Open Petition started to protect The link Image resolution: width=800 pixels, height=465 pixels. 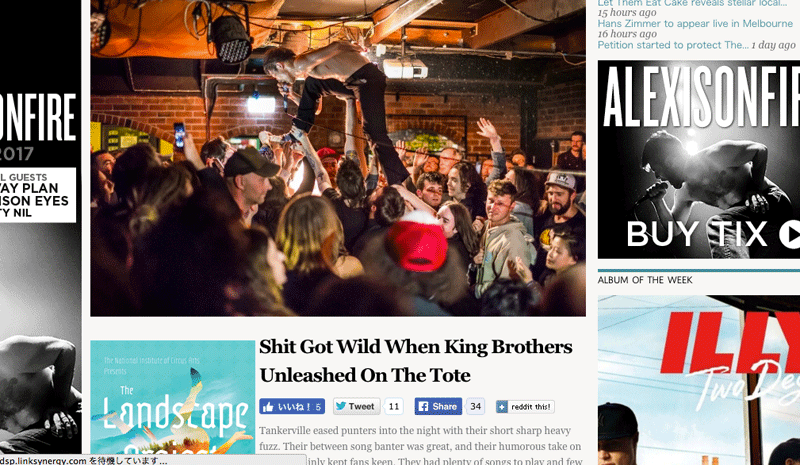(x=673, y=45)
